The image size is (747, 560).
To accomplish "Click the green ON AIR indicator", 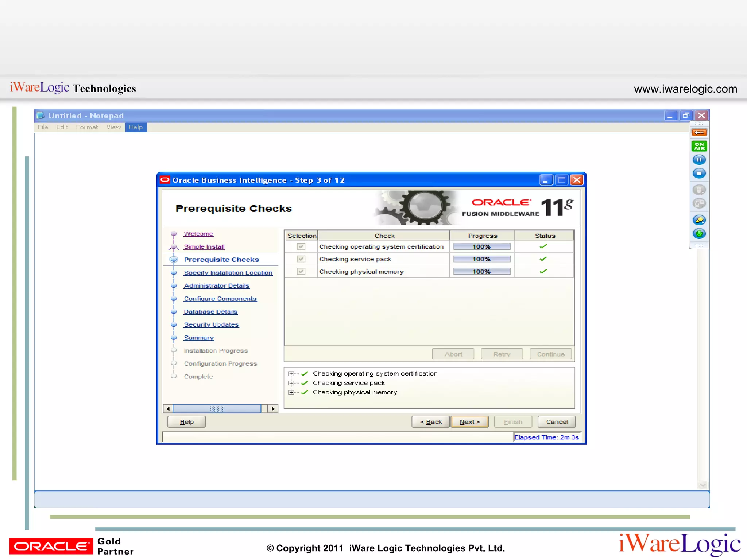I will click(699, 146).
